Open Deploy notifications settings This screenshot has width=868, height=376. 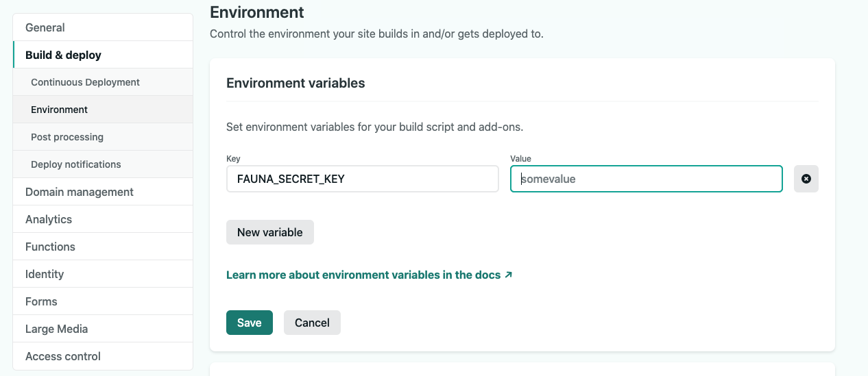pos(103,164)
